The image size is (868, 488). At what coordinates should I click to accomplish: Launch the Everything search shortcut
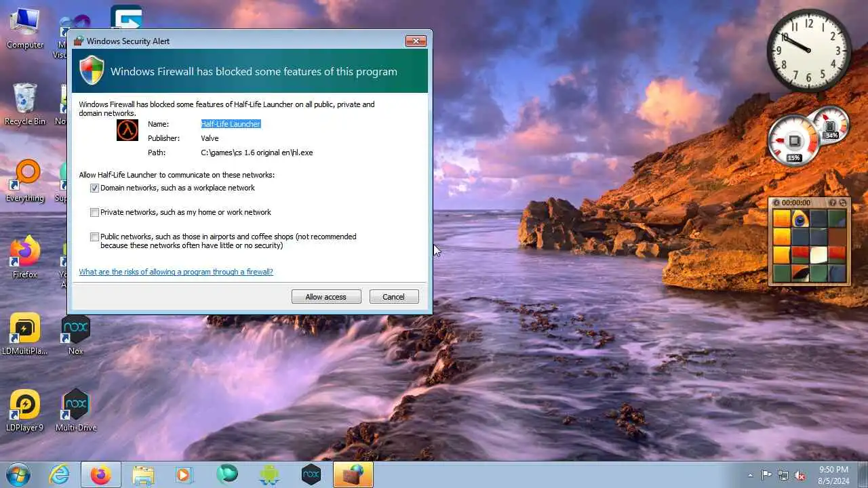tap(25, 180)
